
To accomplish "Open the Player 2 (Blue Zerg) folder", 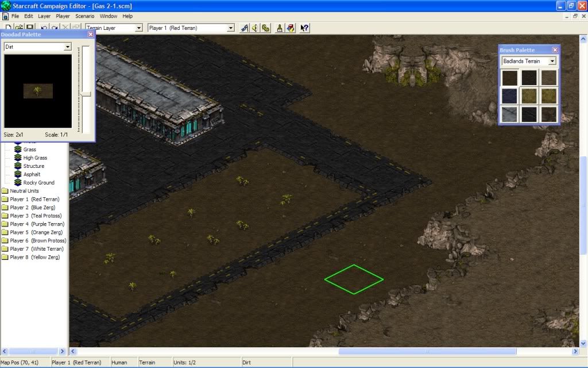I will [29, 207].
